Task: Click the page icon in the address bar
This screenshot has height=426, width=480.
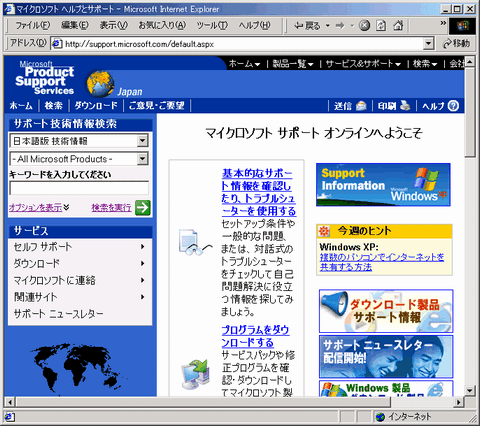Action: point(57,44)
